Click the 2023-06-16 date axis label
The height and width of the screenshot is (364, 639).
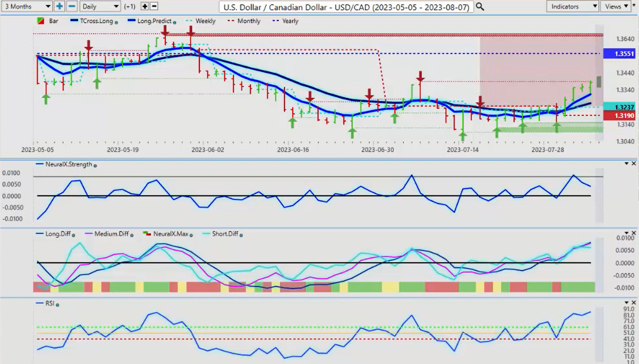293,150
